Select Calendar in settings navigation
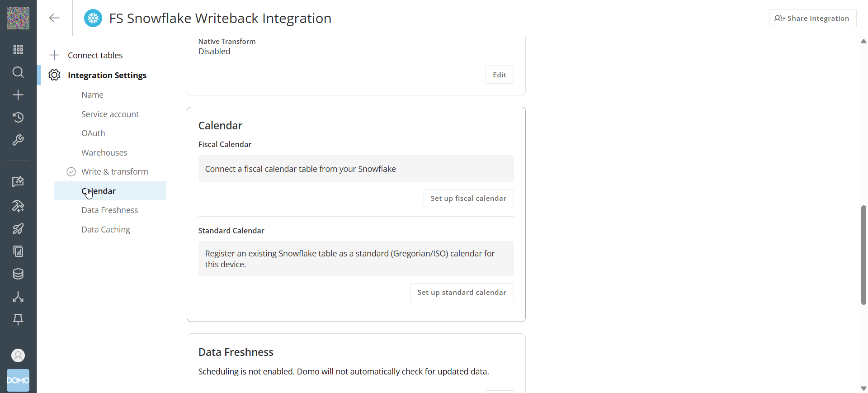This screenshot has height=393, width=868. pos(110,191)
